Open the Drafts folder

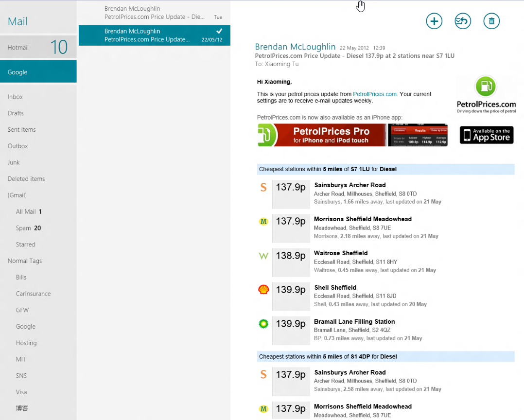16,113
